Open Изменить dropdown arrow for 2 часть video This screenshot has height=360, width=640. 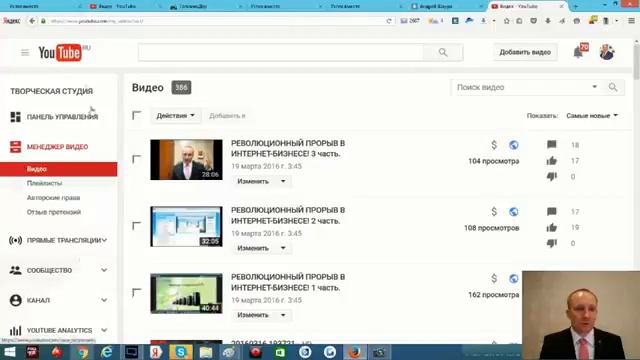click(x=283, y=248)
